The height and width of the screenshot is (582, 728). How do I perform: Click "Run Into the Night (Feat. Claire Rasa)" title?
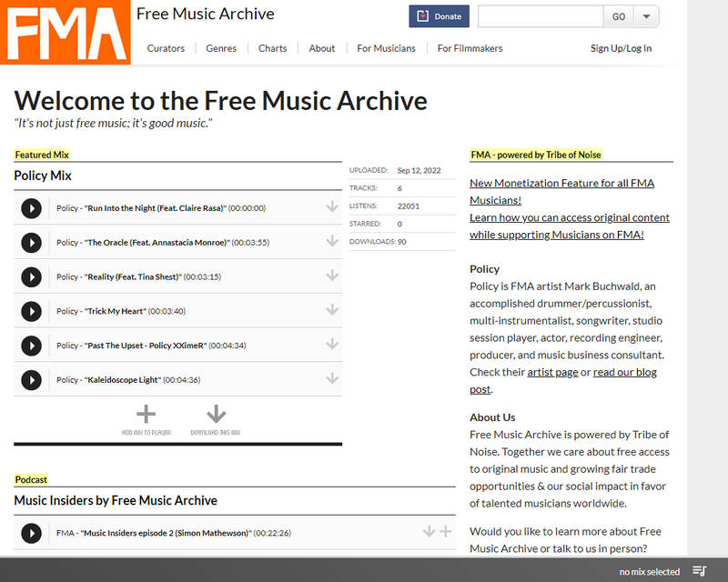coord(155,208)
